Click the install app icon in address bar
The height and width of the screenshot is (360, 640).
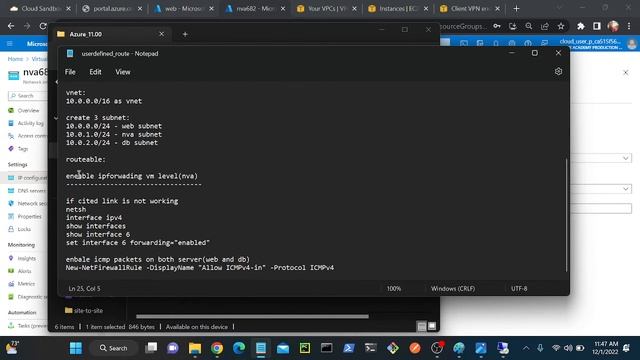[513, 26]
